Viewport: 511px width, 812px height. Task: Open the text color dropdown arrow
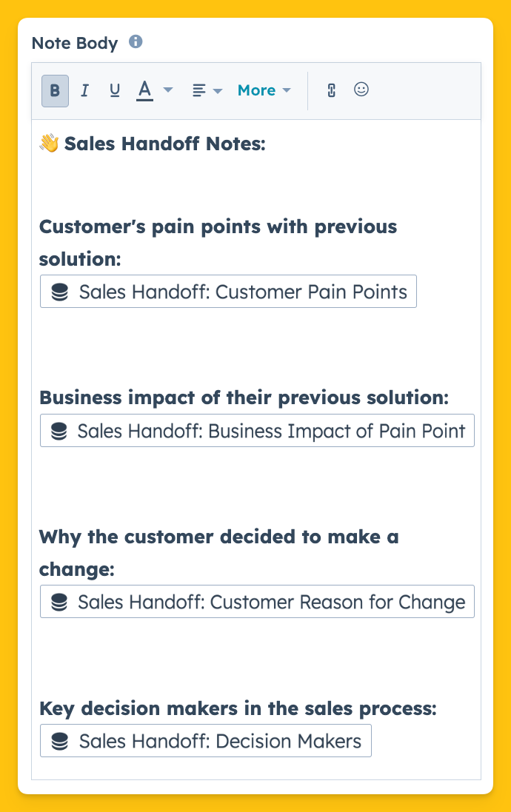168,90
